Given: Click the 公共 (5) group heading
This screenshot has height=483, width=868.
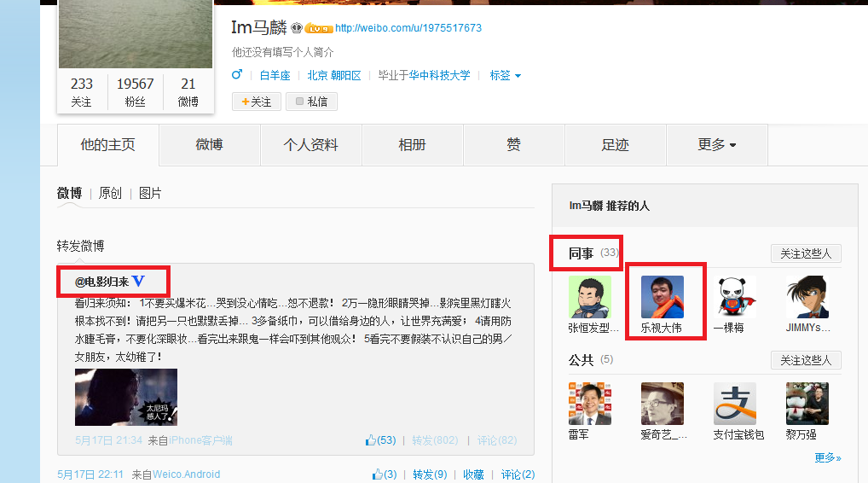Looking at the screenshot, I should click(591, 360).
